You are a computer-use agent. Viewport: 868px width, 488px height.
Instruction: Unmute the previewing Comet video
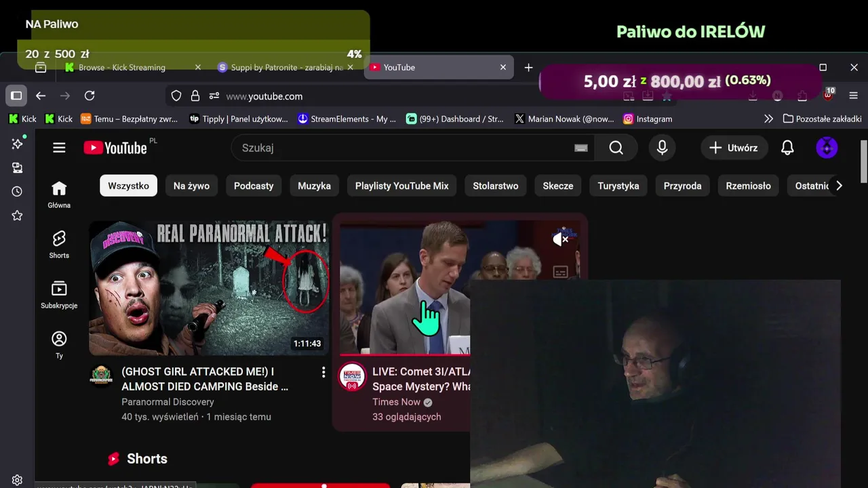pos(560,239)
